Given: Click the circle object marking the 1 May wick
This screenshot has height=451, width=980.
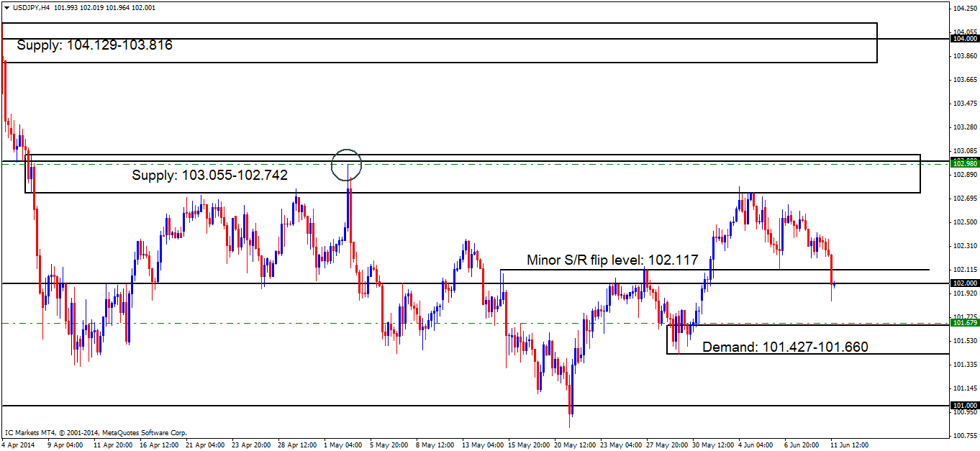Looking at the screenshot, I should pos(346,164).
